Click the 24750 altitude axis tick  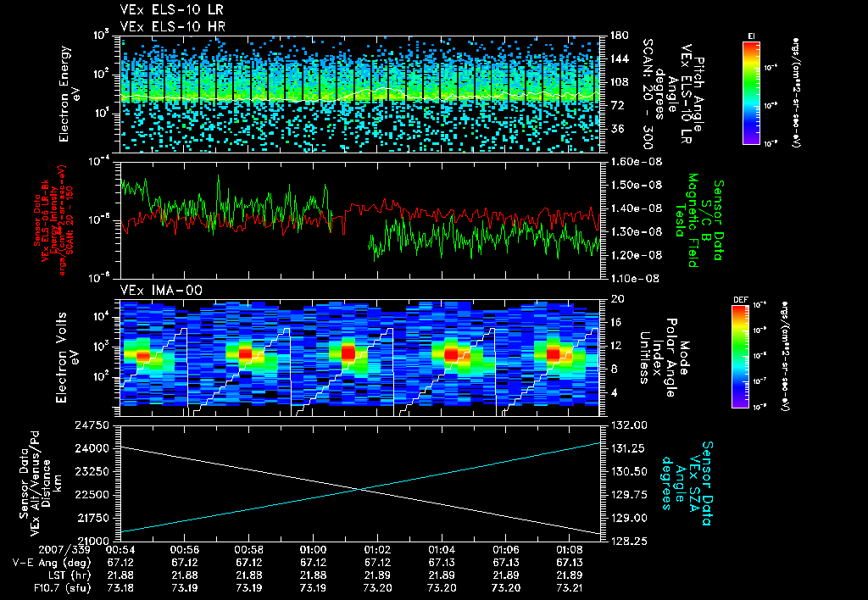[92, 425]
